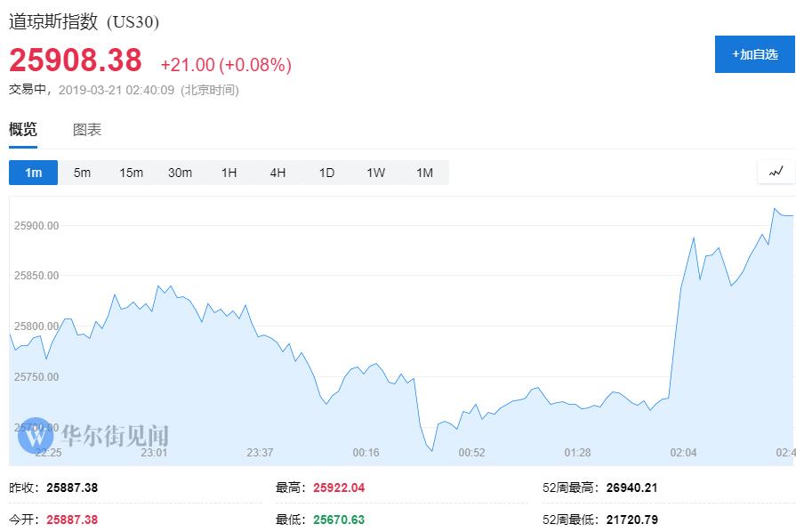Click the current price 25908.38
Image resolution: width=796 pixels, height=532 pixels.
point(76,60)
